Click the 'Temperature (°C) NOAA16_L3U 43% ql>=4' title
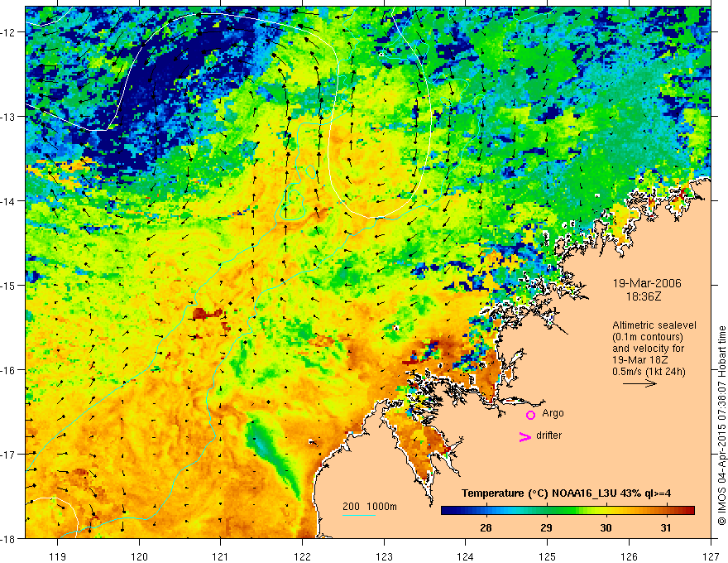The image size is (728, 563). [566, 493]
